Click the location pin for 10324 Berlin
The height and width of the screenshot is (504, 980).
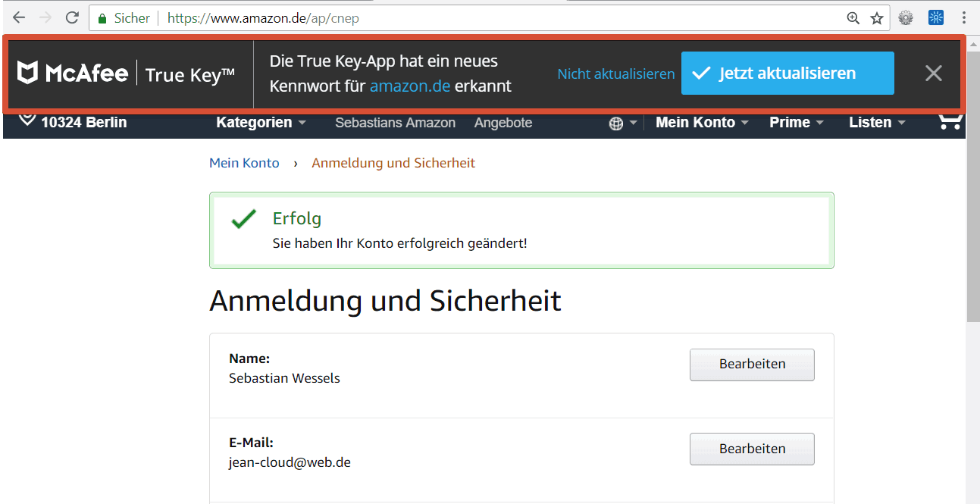pos(27,120)
